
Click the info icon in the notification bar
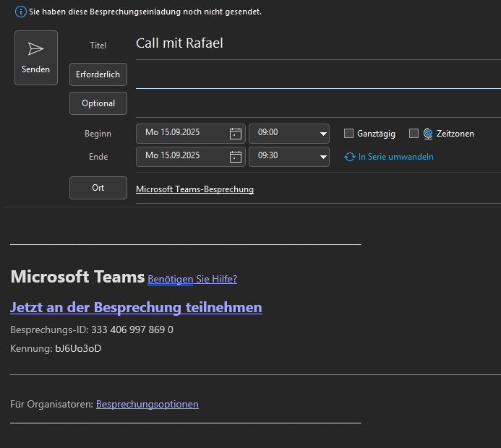[20, 12]
